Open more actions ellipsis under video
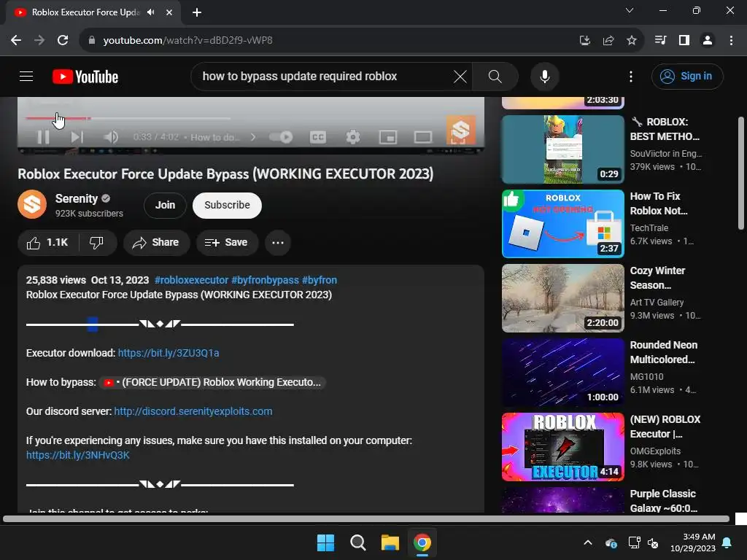The image size is (747, 560). (278, 243)
